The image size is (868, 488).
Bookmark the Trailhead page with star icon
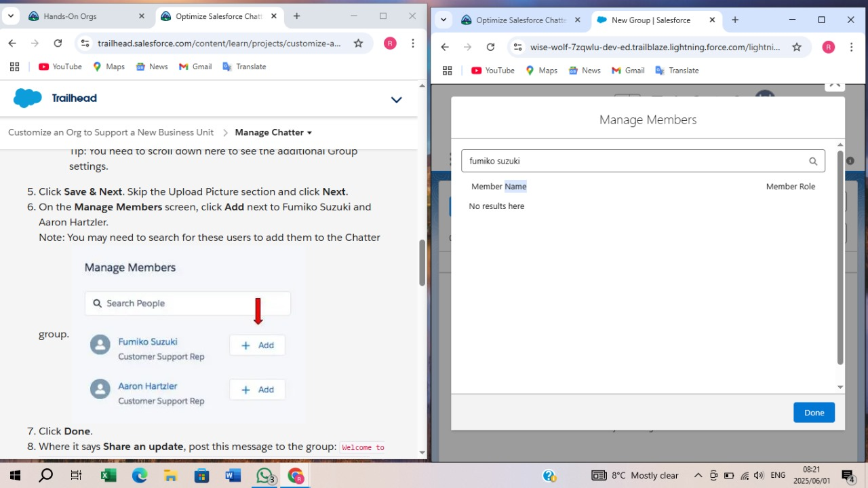(358, 43)
